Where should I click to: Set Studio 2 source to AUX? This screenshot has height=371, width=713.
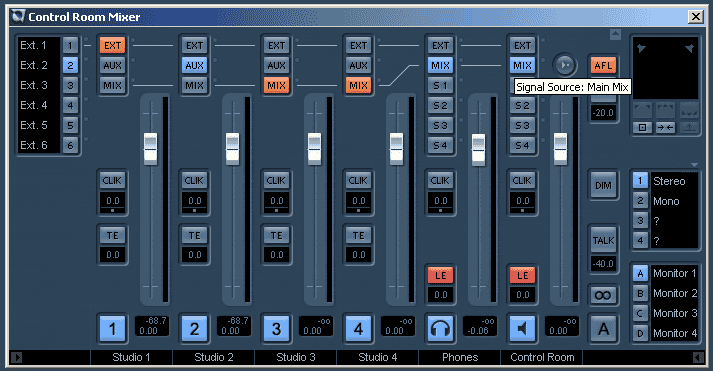pyautogui.click(x=194, y=65)
